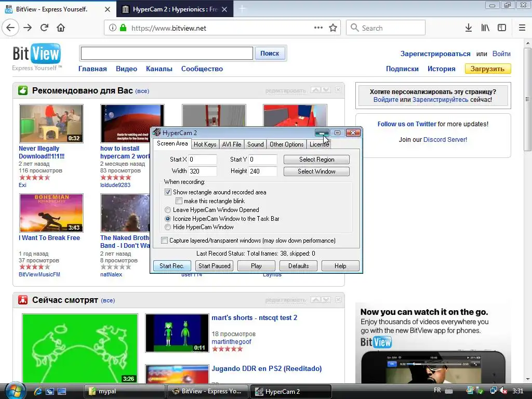Open Other Options tab
The height and width of the screenshot is (399, 532).
tap(286, 144)
